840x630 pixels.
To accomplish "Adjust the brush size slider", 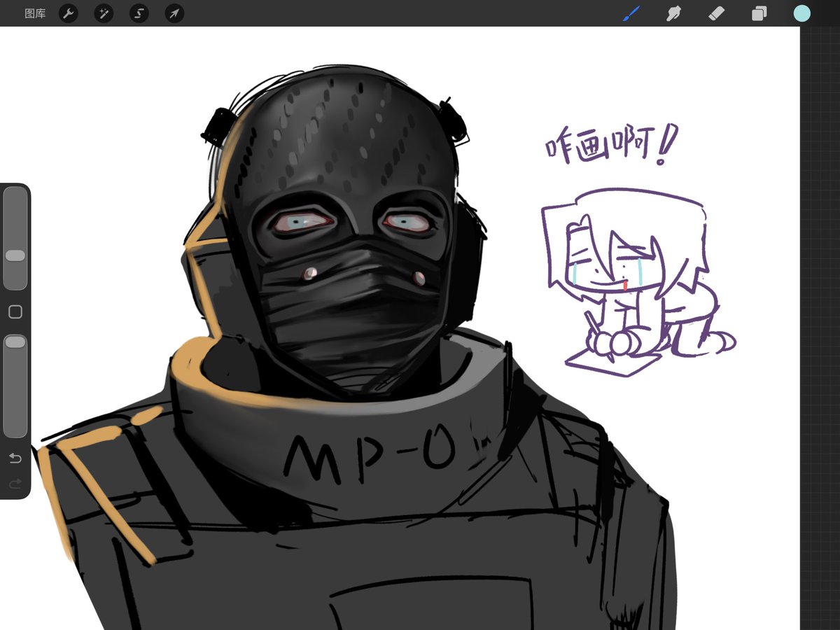I will 15,255.
